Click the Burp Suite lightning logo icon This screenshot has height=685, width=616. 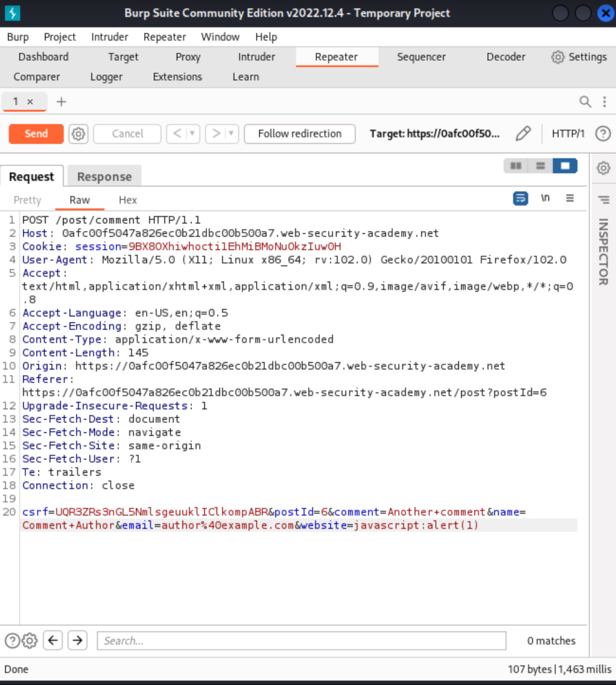[12, 13]
